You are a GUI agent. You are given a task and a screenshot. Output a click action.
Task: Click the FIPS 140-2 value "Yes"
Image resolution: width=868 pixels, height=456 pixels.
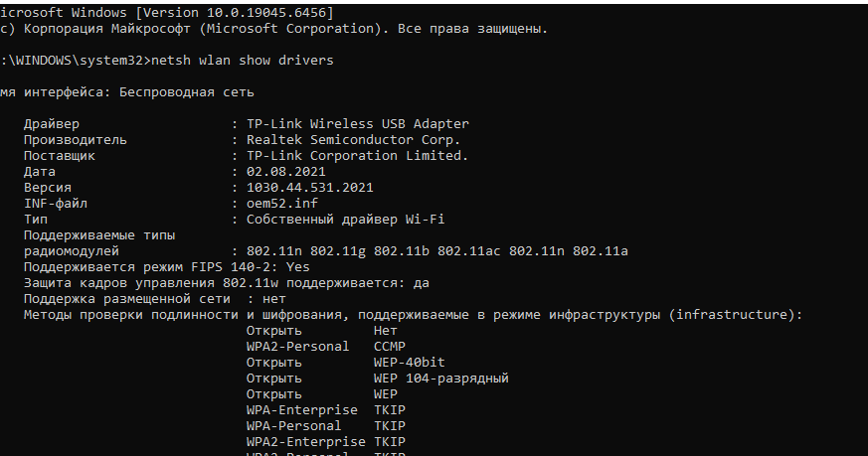298,267
